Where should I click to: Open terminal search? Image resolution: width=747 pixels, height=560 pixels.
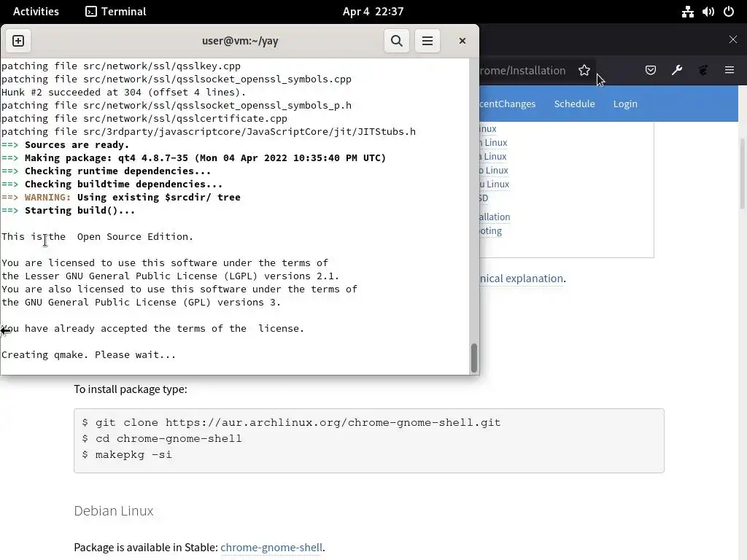tap(396, 41)
